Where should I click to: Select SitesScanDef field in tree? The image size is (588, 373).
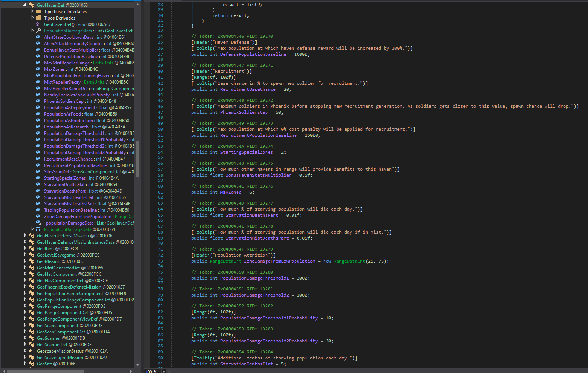[x=89, y=171]
